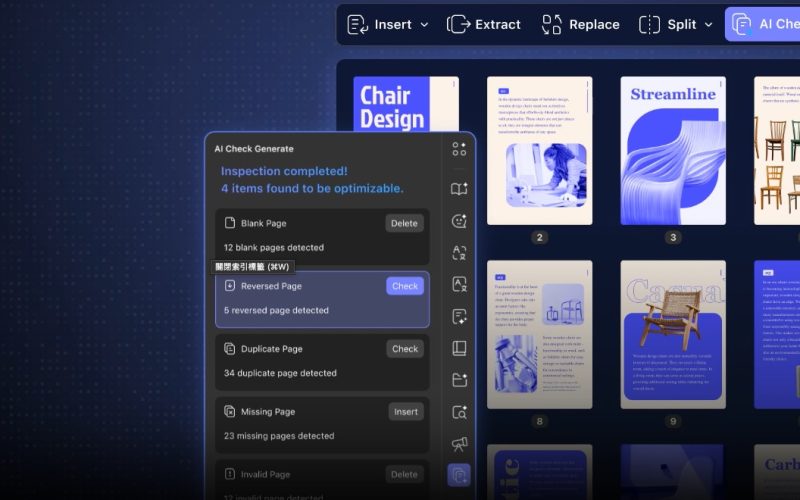Click the AI note sparkle sidebar icon
The width and height of the screenshot is (800, 500).
(x=459, y=317)
